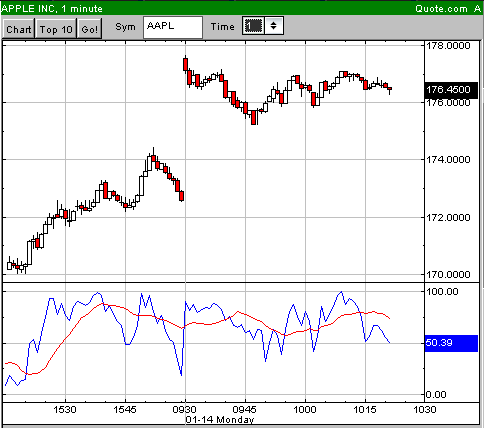Click the 174.0000 price axis label
Viewport: 484px width, 428px height.
pos(448,160)
